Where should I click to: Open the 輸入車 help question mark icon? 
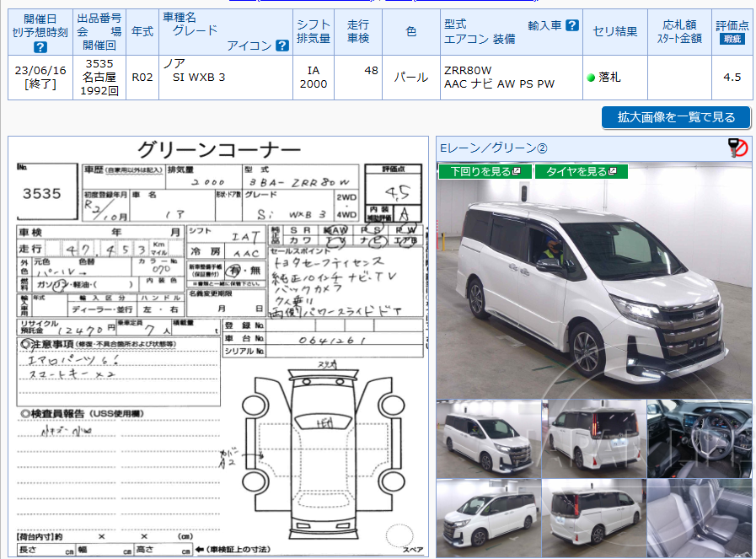point(572,24)
